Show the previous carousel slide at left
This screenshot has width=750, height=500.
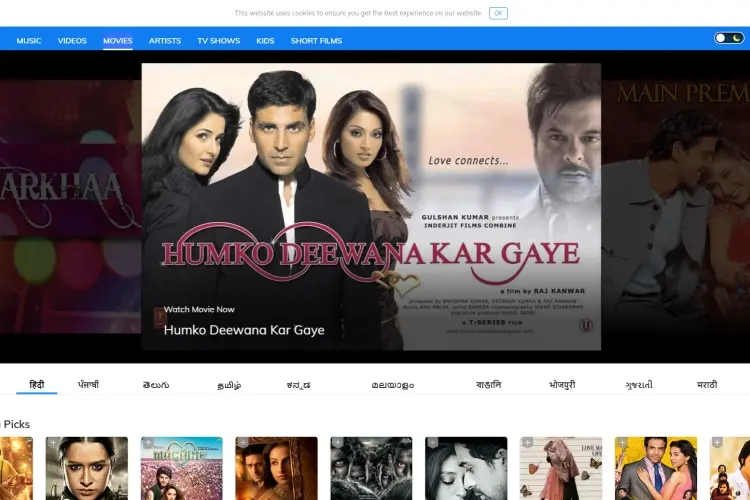70,206
